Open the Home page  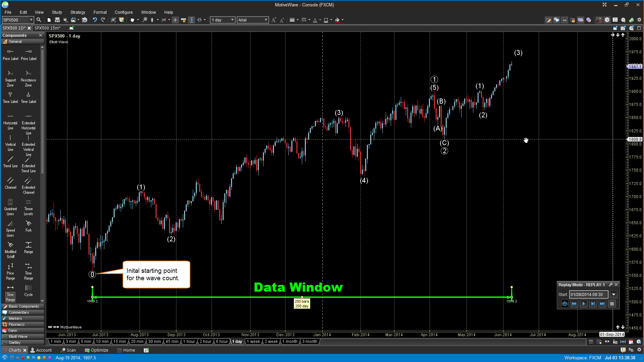[126, 350]
